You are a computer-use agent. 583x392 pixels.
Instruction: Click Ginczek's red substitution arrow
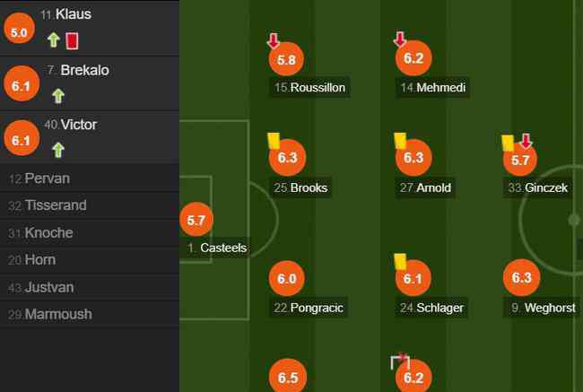click(526, 141)
